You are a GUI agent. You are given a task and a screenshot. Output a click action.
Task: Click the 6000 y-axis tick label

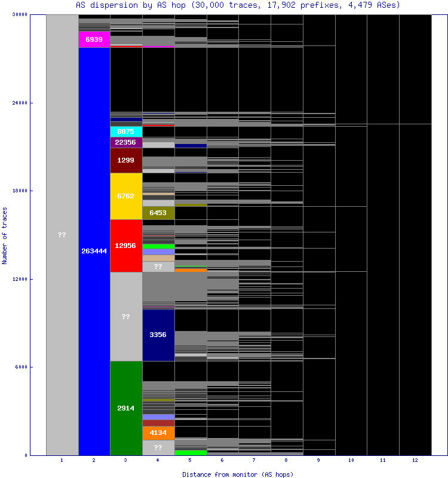click(21, 367)
